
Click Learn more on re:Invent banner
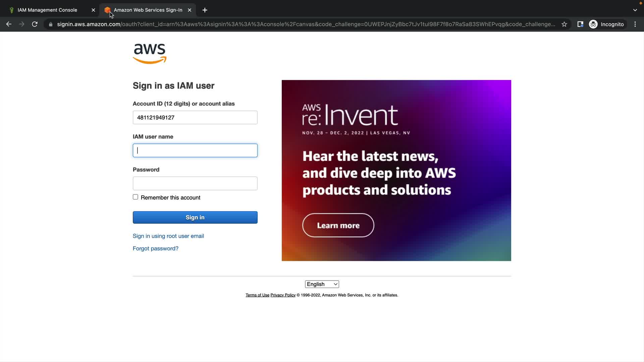point(338,225)
